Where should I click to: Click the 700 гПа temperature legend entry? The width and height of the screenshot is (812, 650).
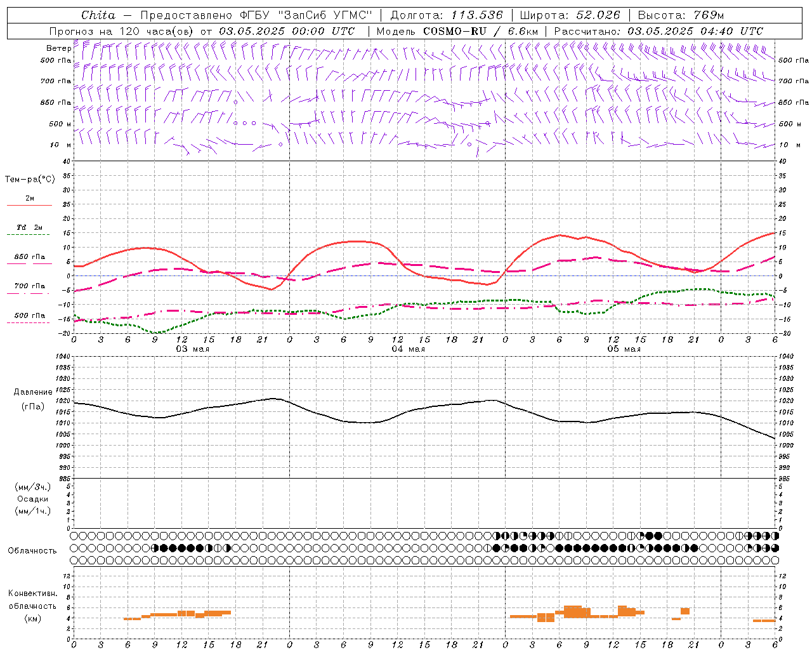point(29,286)
